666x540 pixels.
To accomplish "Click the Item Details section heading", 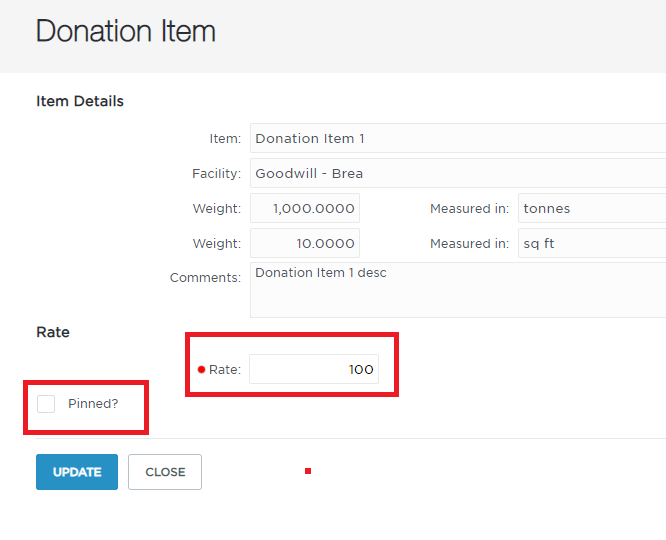I will click(80, 101).
